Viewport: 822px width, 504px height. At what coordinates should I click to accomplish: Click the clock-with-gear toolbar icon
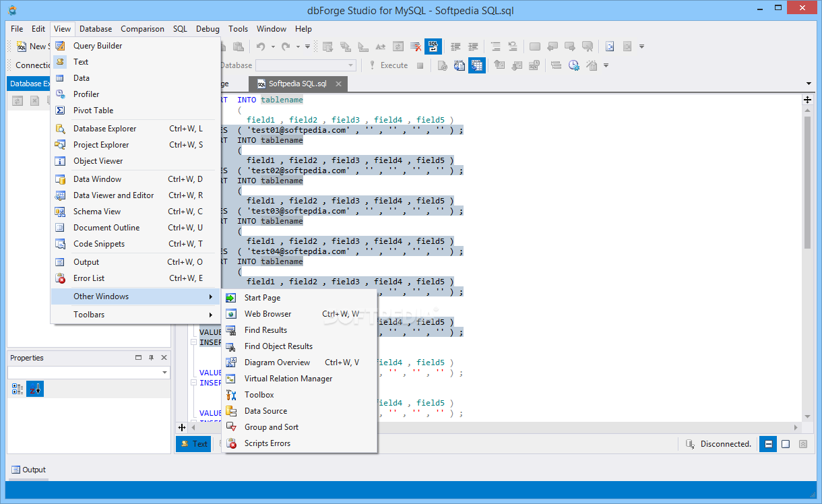tap(574, 65)
